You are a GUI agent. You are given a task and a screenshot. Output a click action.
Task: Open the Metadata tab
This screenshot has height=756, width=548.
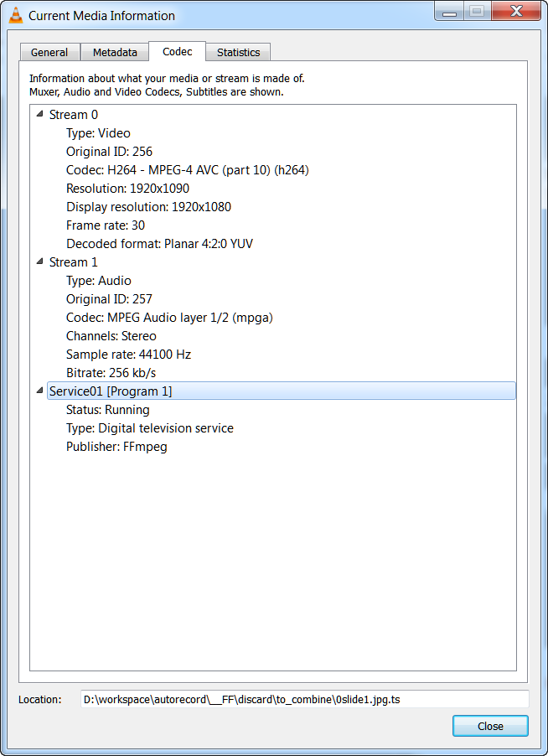[115, 52]
